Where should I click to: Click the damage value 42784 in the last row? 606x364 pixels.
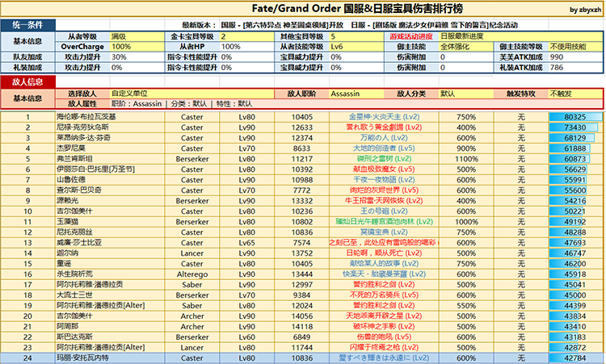575,358
